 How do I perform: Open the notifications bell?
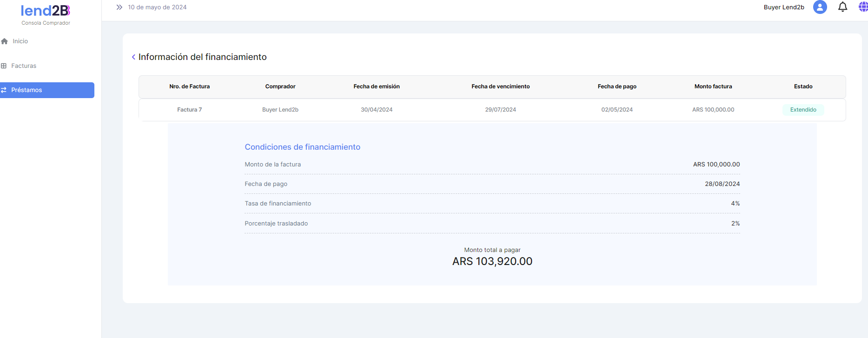pos(842,7)
